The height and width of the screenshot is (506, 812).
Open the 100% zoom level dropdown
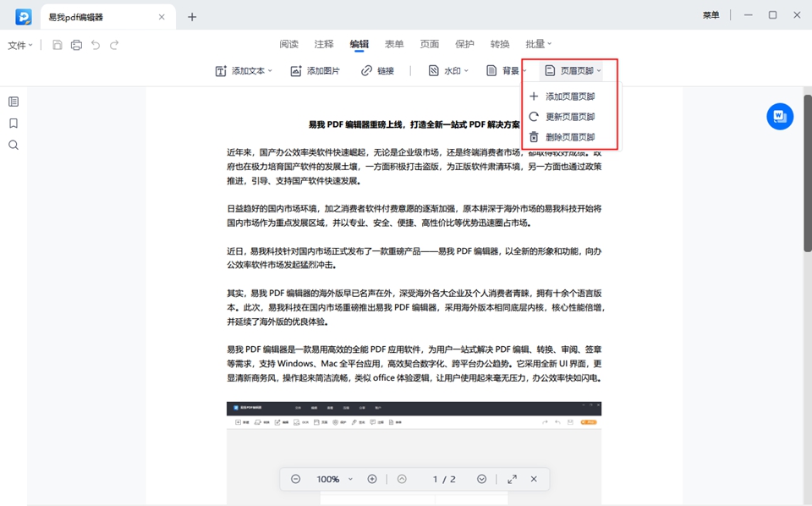[334, 479]
